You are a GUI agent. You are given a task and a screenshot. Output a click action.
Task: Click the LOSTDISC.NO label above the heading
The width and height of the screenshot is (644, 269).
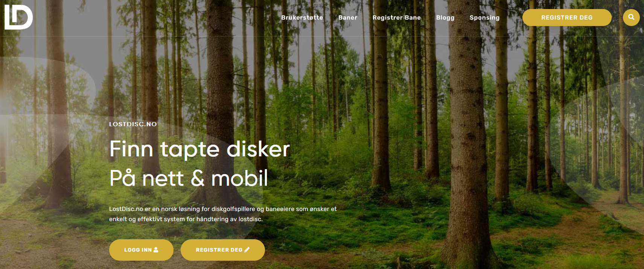pyautogui.click(x=133, y=124)
